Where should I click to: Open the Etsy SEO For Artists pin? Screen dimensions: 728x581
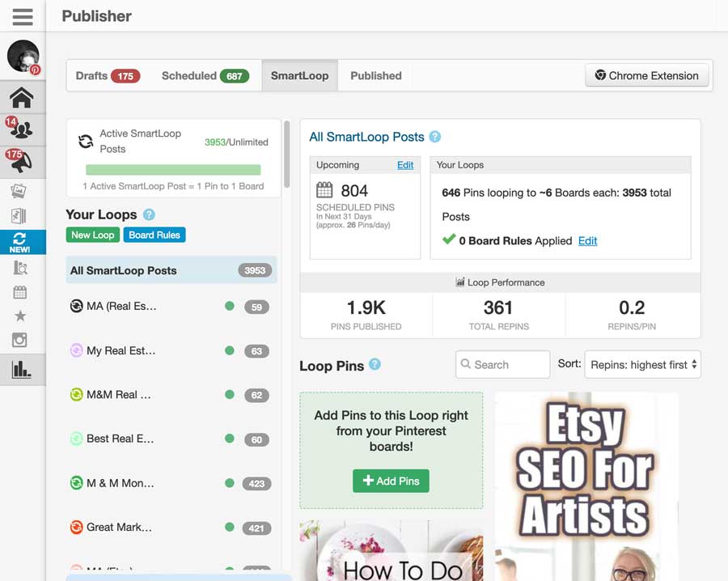tap(587, 486)
